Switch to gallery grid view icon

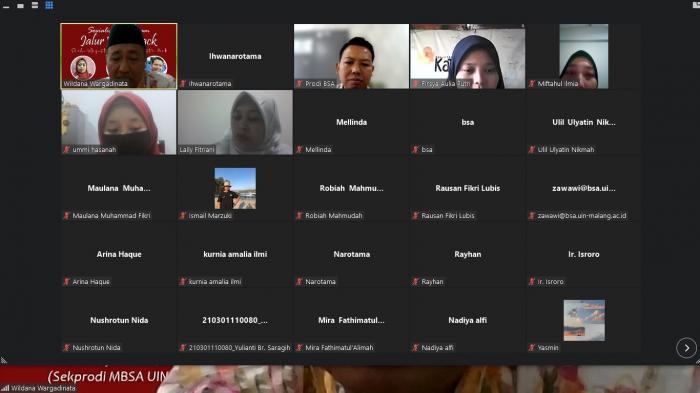click(49, 5)
